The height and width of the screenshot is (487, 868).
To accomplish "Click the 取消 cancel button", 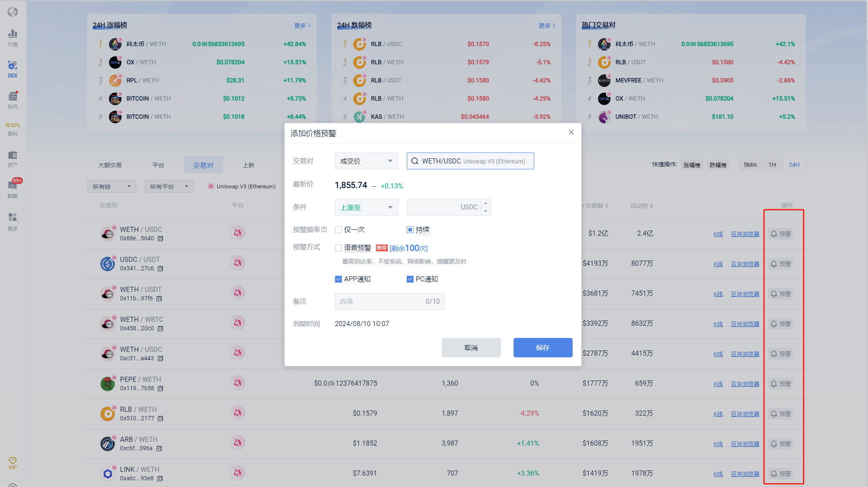I will [x=471, y=348].
